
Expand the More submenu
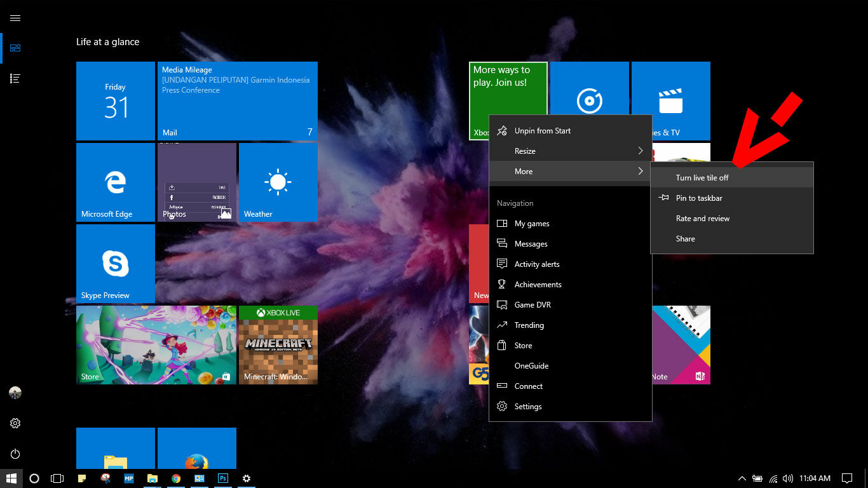pyautogui.click(x=571, y=172)
